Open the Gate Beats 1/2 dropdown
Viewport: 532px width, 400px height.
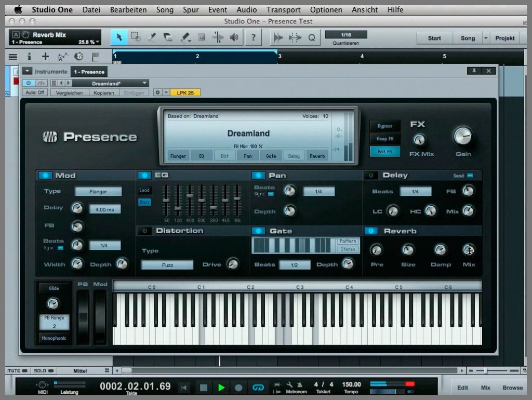(294, 264)
